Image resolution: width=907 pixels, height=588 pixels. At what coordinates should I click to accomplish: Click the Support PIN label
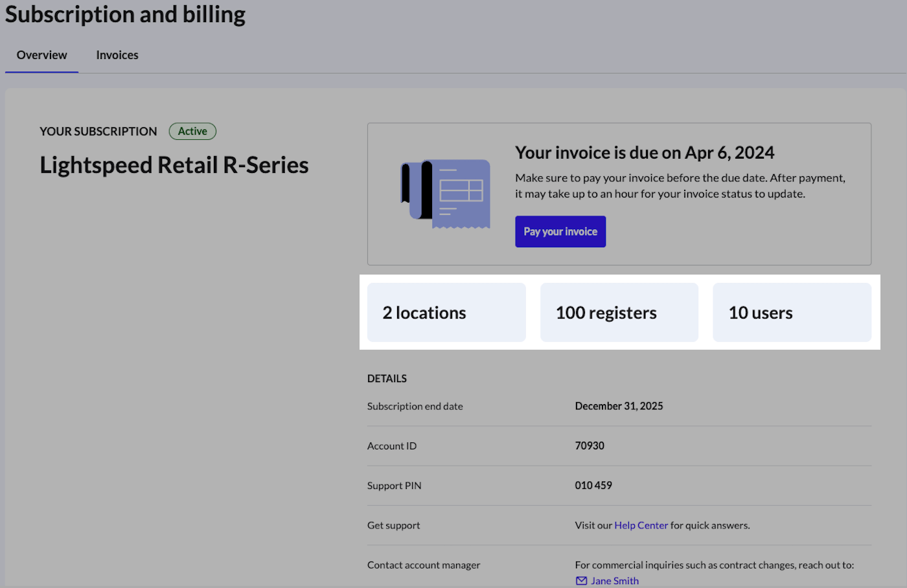click(x=394, y=486)
